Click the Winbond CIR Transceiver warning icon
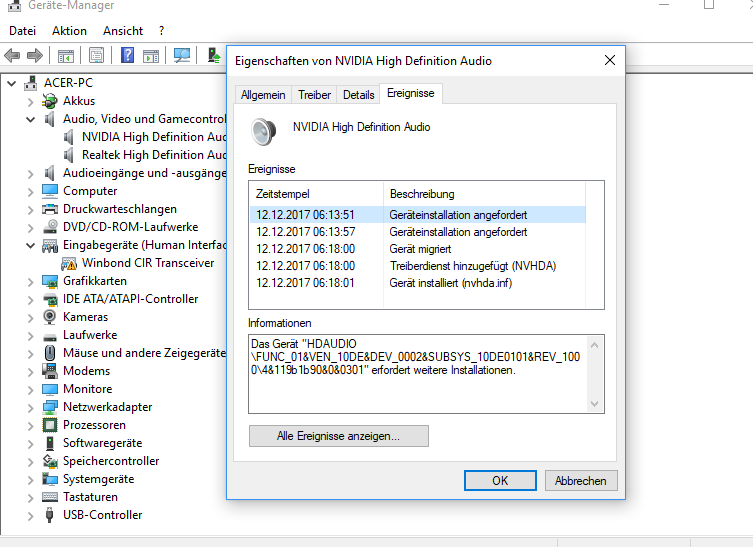 [x=69, y=263]
